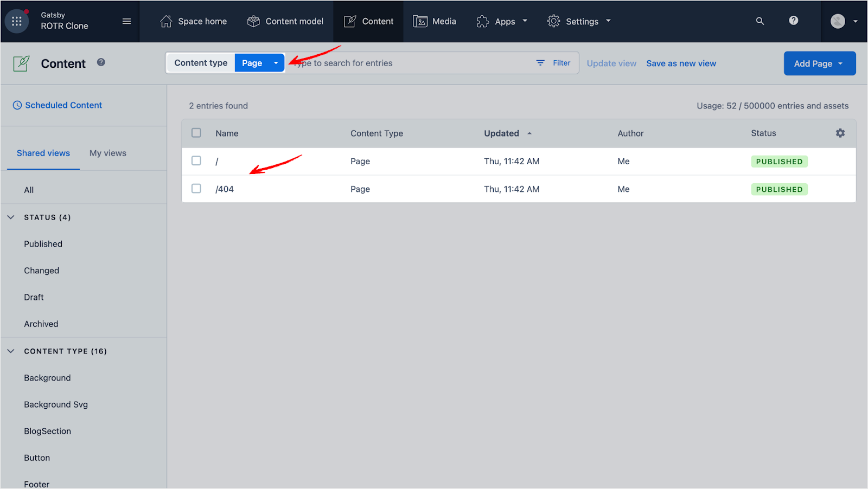Image resolution: width=868 pixels, height=489 pixels.
Task: Open help question mark icon in navbar
Action: coord(794,21)
